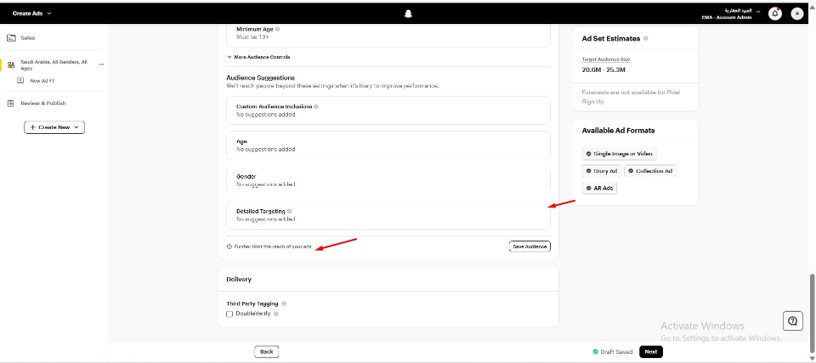Select the Saudi Arabia ad set item

pyautogui.click(x=54, y=65)
